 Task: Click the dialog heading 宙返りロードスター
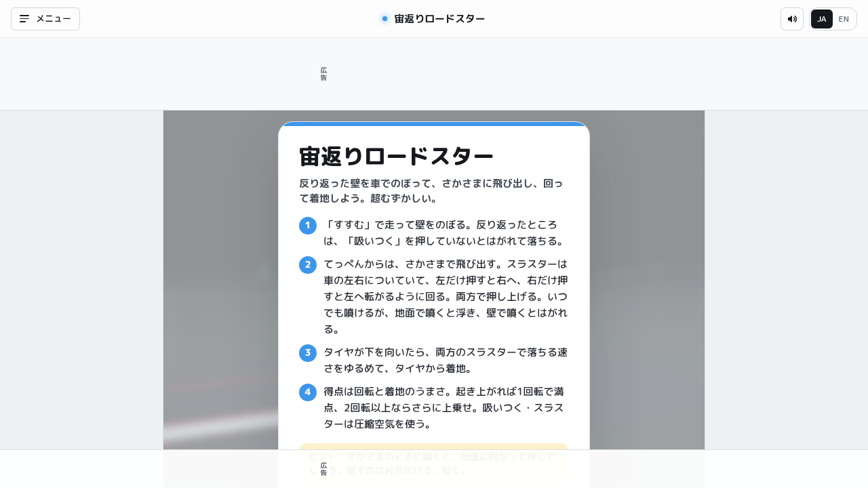pyautogui.click(x=396, y=157)
